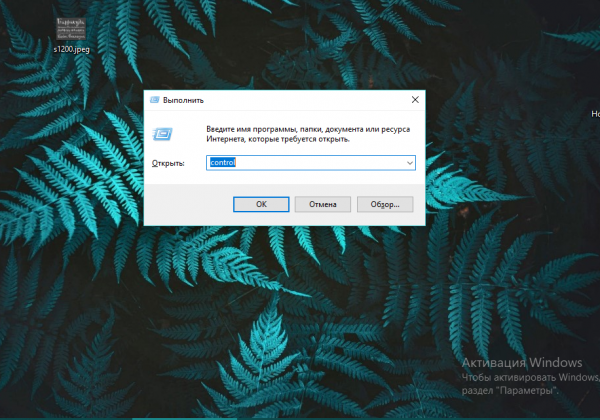Click the Активация Windows watermark heading

[522, 363]
